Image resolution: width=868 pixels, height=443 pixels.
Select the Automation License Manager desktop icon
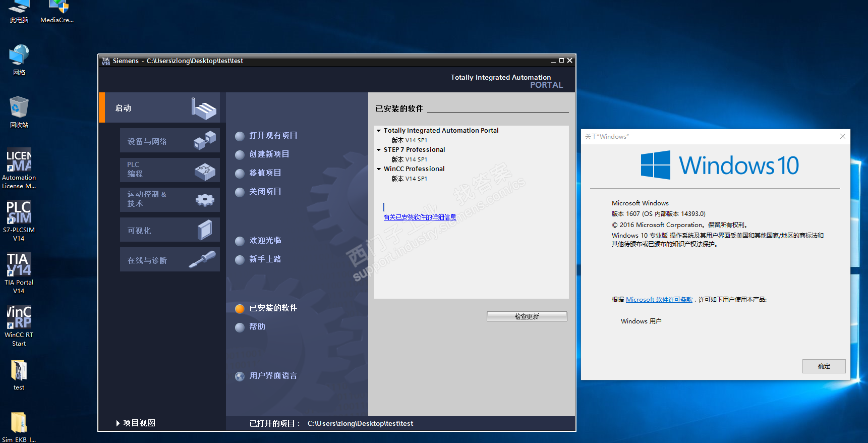point(19,169)
